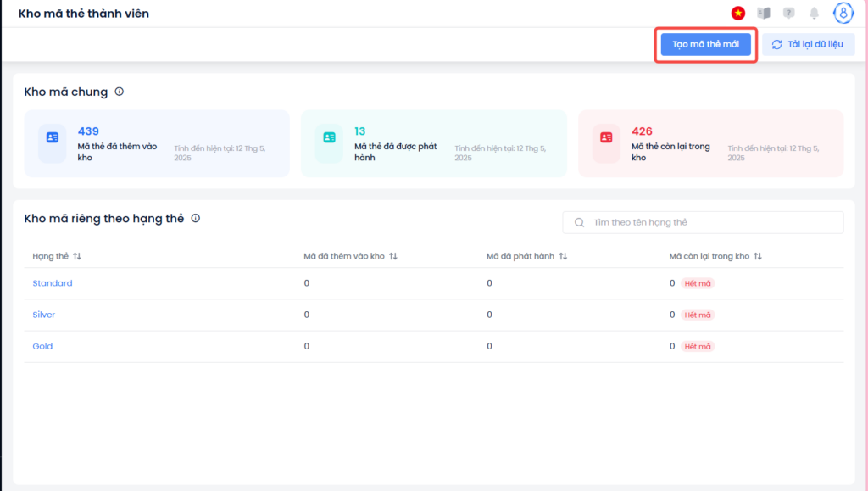Click info icon beside Kho mã chung
Image resolution: width=868 pixels, height=491 pixels.
tap(119, 92)
